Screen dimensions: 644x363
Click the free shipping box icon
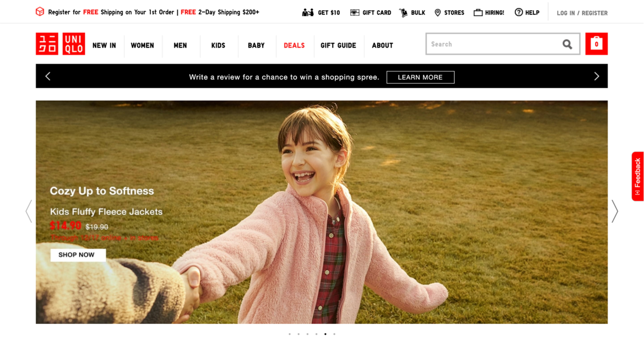tap(40, 11)
